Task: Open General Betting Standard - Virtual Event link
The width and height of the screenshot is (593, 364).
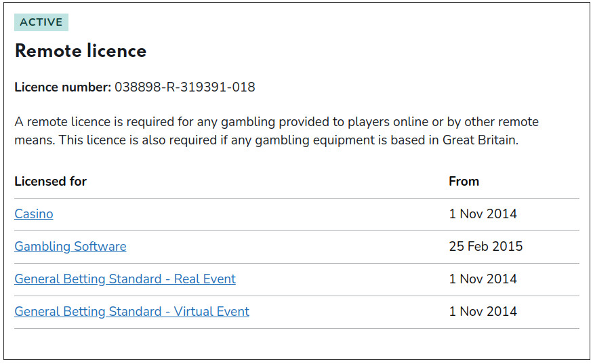Action: tap(131, 312)
